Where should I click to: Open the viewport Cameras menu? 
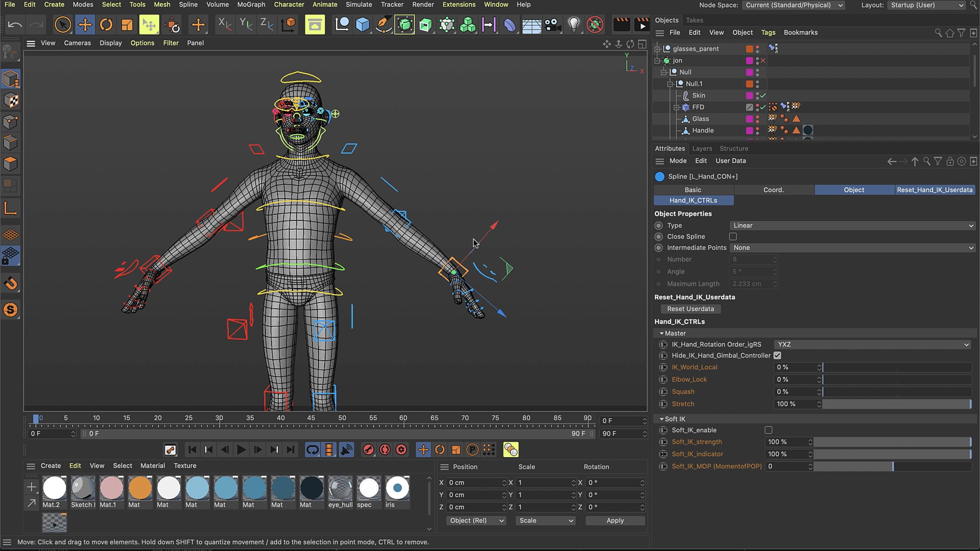coord(77,43)
